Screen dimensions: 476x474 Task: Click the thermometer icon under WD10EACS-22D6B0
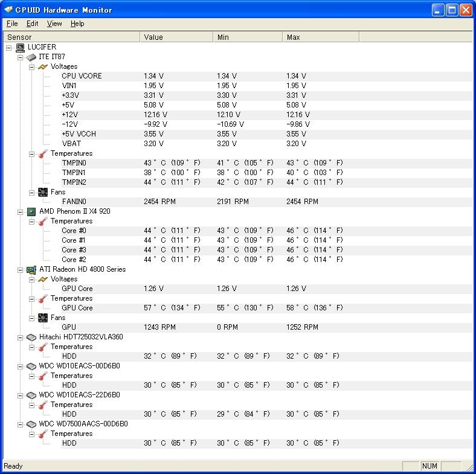tap(43, 405)
